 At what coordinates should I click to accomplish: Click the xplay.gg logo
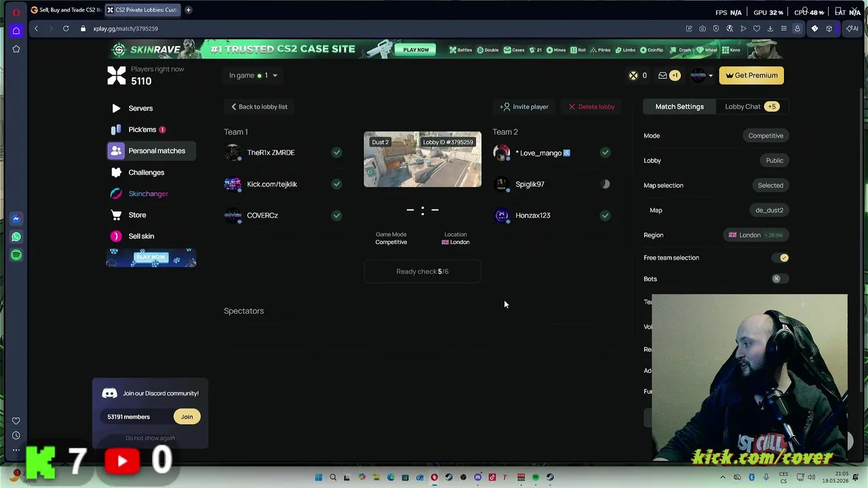(x=117, y=75)
